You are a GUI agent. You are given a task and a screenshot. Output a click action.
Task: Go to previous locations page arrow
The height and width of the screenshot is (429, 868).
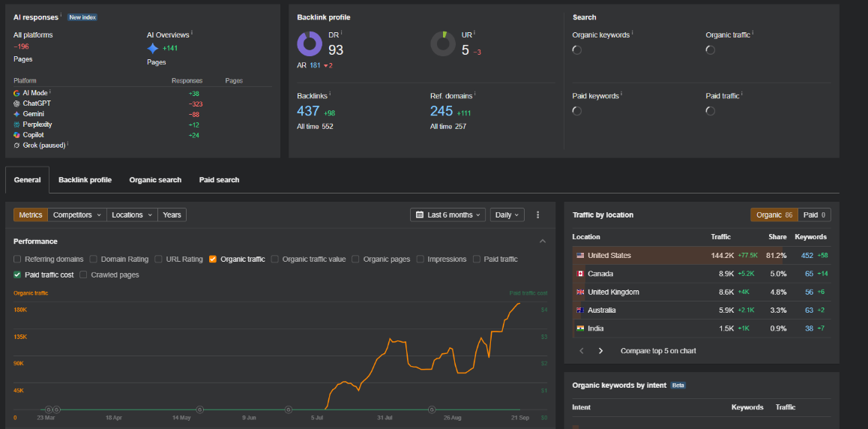[581, 351]
